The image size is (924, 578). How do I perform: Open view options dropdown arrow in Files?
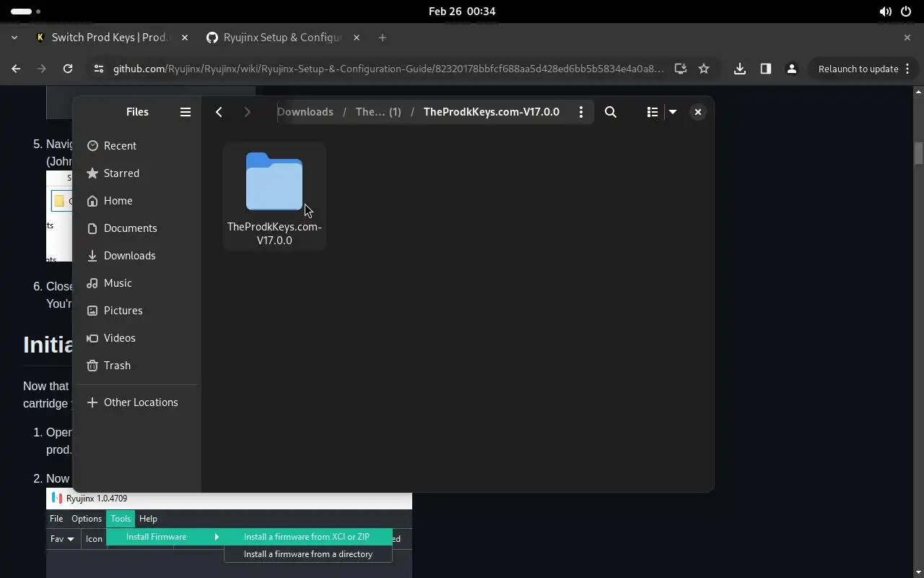pos(673,112)
